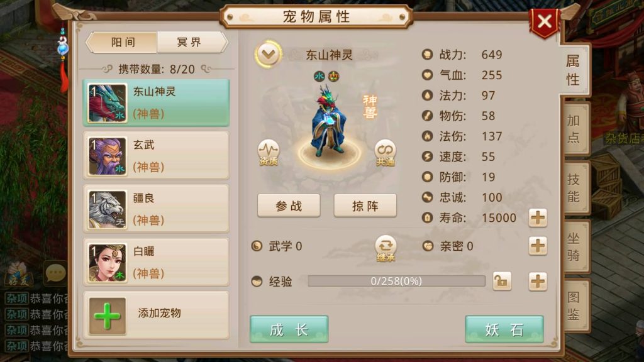Screen dimensions: 644x362
Task: Click the 掠阵 button
Action: pos(365,206)
